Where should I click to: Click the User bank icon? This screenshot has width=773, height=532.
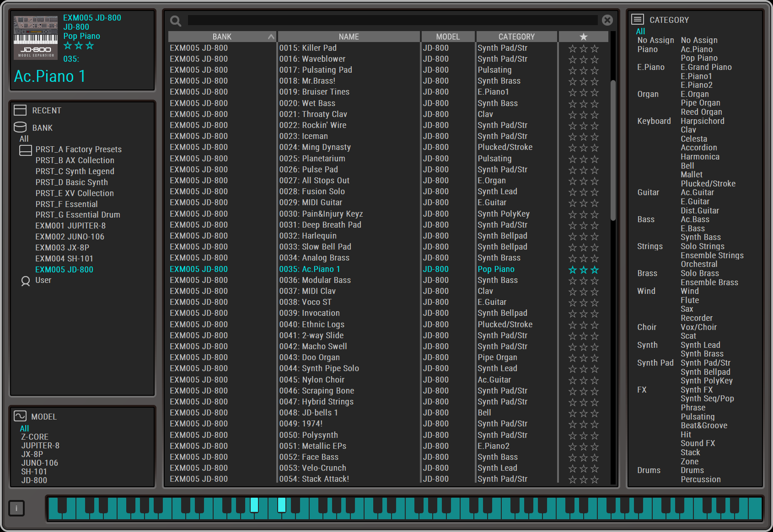tap(26, 281)
